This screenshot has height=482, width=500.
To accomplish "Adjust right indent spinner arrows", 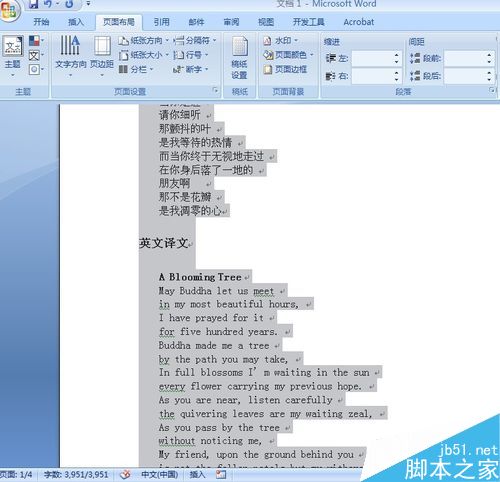I will [397, 76].
